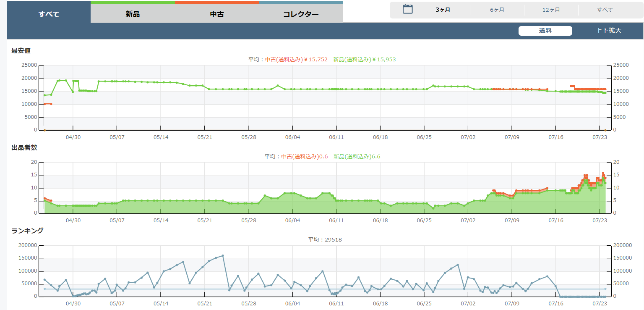Choose the 12ヶ月 time range
This screenshot has height=310, width=644.
(x=551, y=10)
